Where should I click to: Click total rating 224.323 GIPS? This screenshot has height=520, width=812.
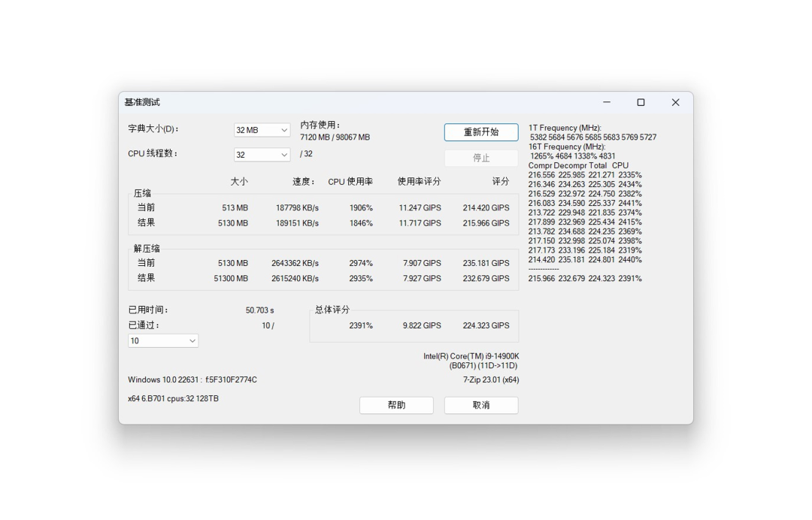point(486,325)
